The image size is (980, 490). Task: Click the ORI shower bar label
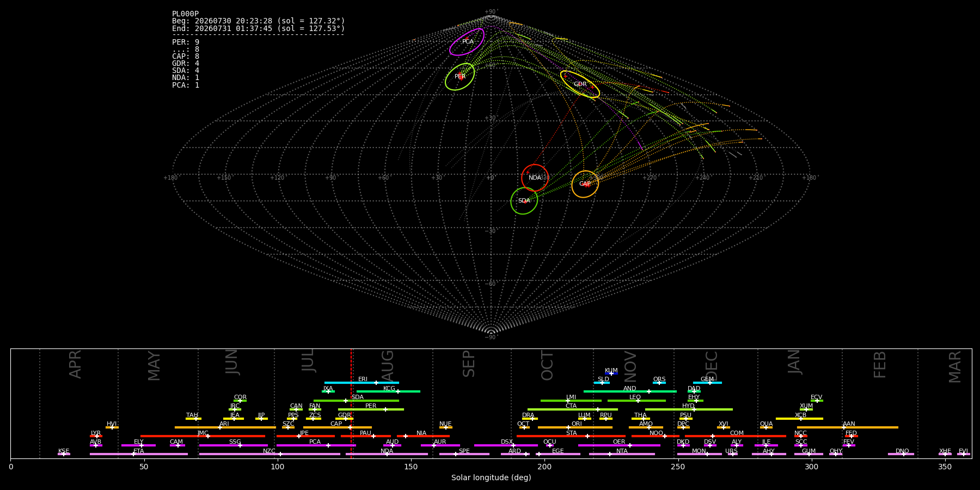coord(577,424)
